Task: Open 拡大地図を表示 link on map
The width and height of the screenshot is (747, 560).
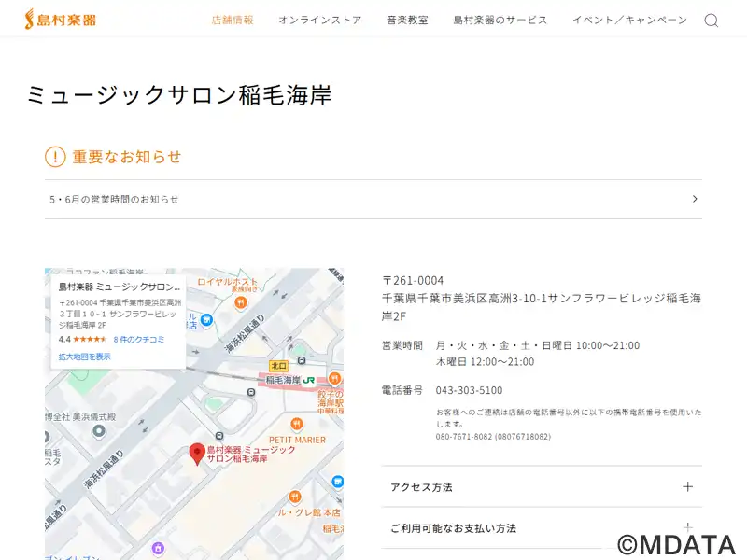Action: click(x=84, y=357)
